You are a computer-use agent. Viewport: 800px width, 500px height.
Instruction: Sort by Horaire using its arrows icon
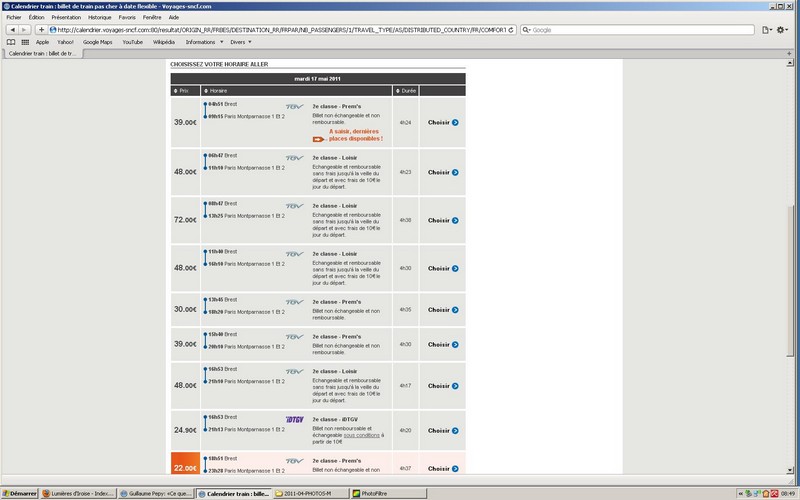[x=206, y=91]
